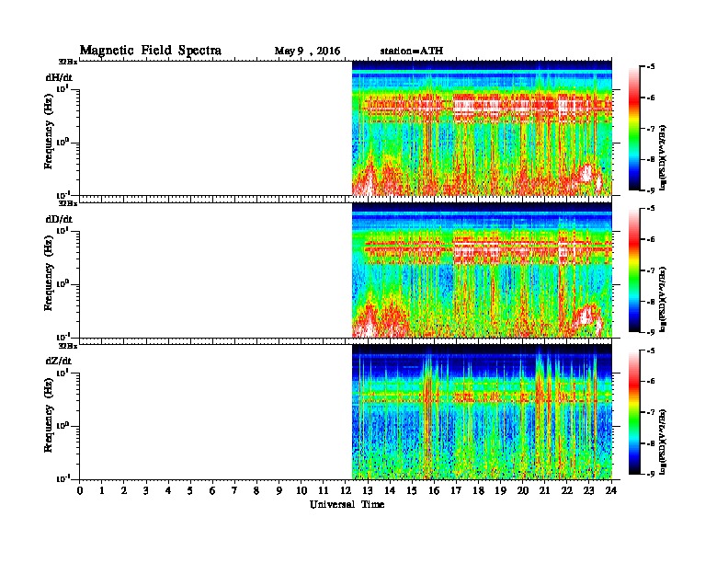Click the dH/dt panel label
The image size is (728, 563).
click(x=59, y=77)
